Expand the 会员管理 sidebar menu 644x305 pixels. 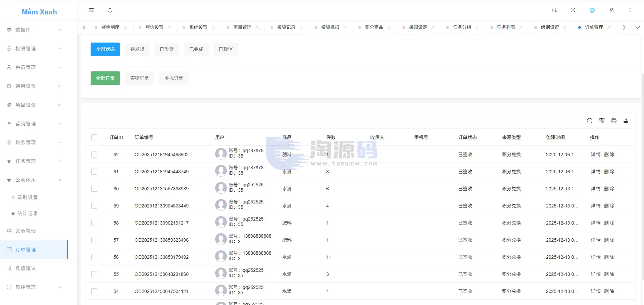(x=34, y=67)
